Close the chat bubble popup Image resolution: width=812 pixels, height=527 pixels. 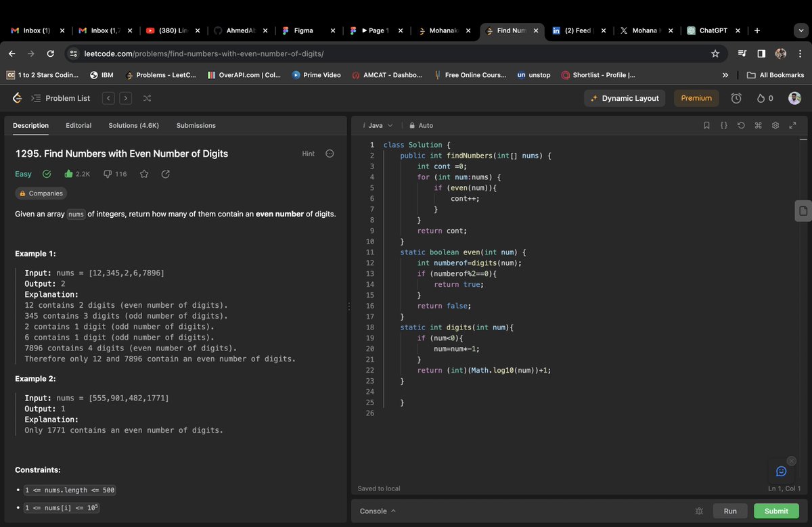coord(791,460)
